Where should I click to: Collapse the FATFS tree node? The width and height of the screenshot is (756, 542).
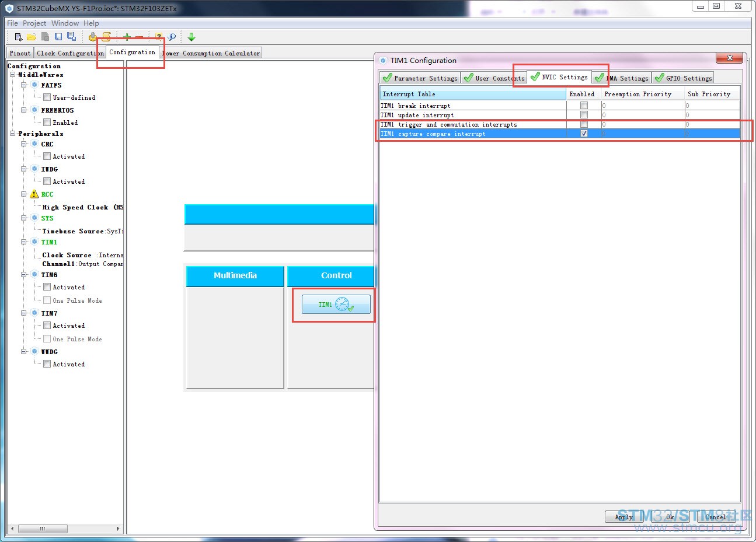coord(24,85)
